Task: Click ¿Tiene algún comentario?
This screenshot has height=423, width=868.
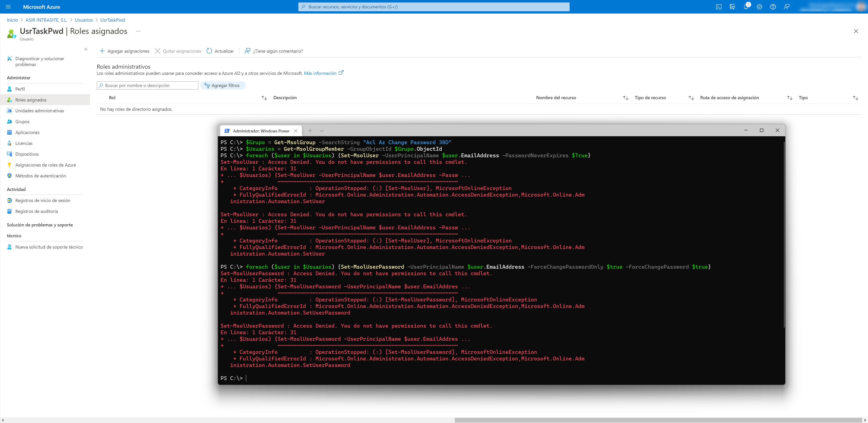Action: pyautogui.click(x=274, y=51)
